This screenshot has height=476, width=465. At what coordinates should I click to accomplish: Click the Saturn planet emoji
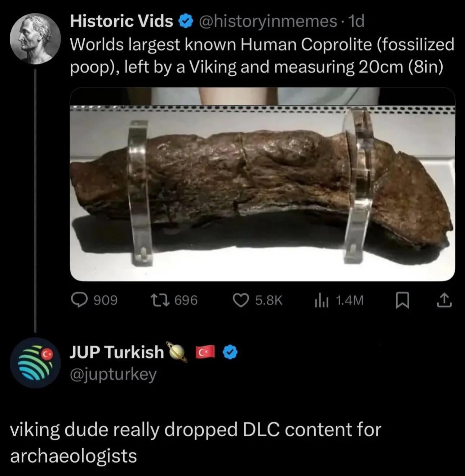click(x=177, y=352)
